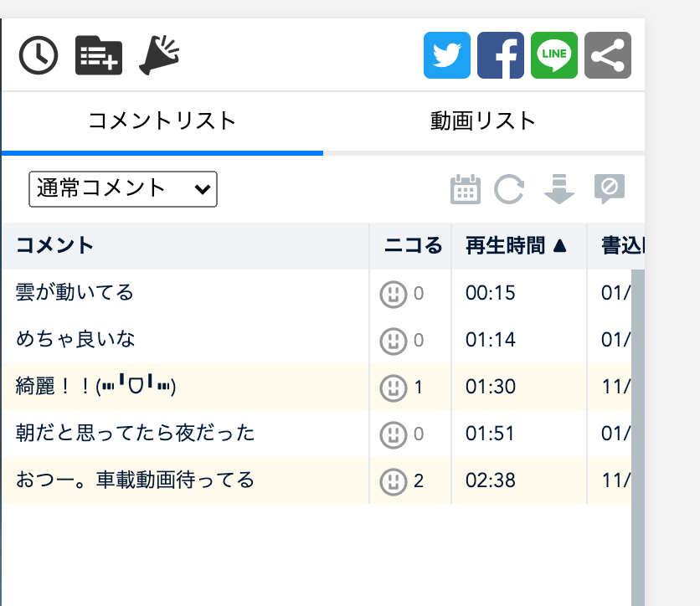Share video via LINE
This screenshot has height=606, width=700.
(554, 55)
